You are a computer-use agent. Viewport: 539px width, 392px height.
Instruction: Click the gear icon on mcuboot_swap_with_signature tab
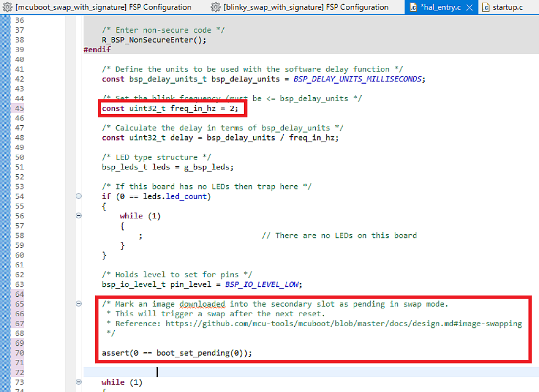coord(6,7)
